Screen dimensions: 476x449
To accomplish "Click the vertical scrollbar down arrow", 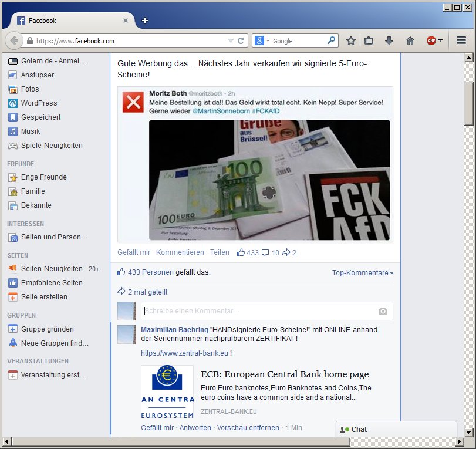I will coord(469,432).
